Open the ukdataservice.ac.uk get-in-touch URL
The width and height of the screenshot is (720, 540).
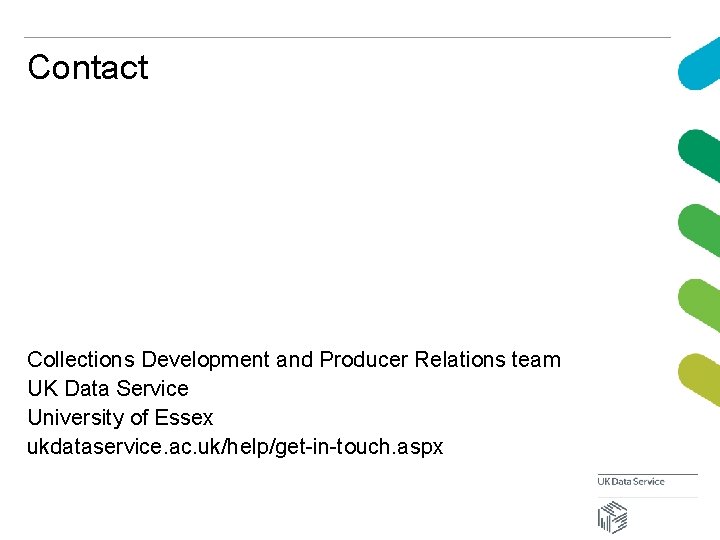[x=235, y=446]
